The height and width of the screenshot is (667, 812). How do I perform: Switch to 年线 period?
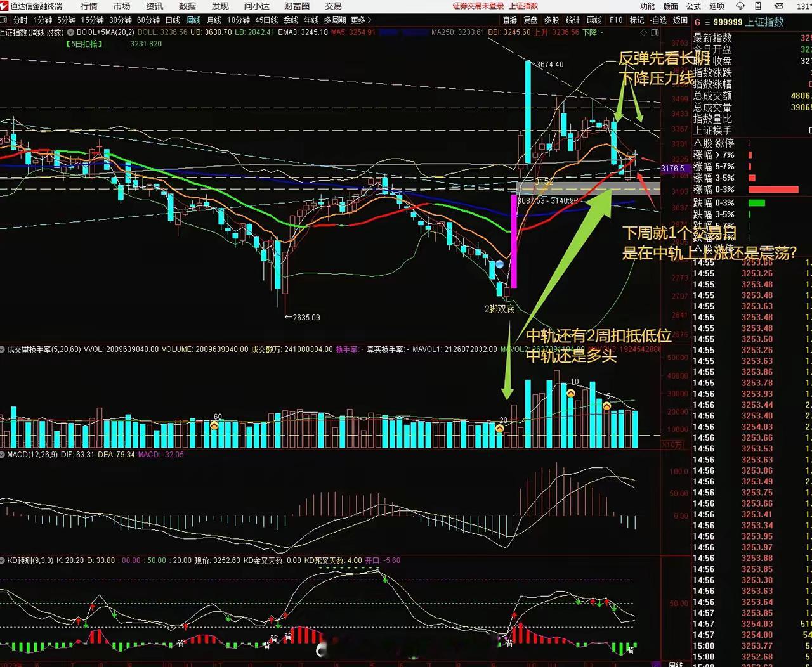(311, 20)
